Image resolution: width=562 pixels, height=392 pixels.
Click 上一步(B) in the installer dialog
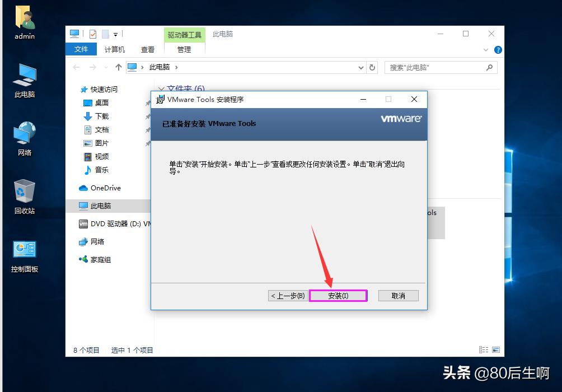coord(288,295)
